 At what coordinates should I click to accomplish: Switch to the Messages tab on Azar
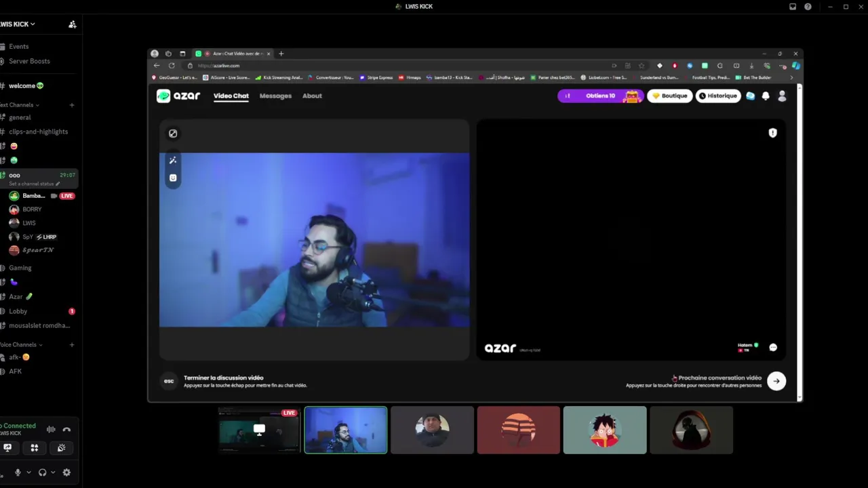(275, 96)
